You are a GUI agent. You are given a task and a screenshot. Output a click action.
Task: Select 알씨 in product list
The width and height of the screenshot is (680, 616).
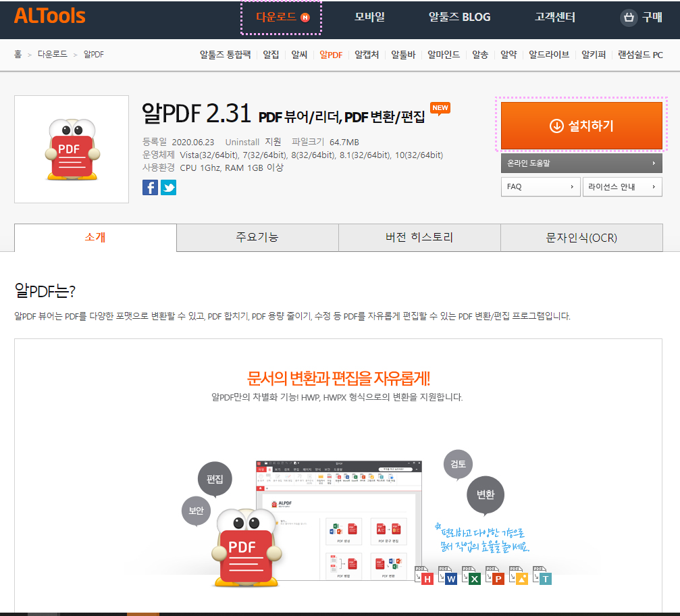point(299,55)
